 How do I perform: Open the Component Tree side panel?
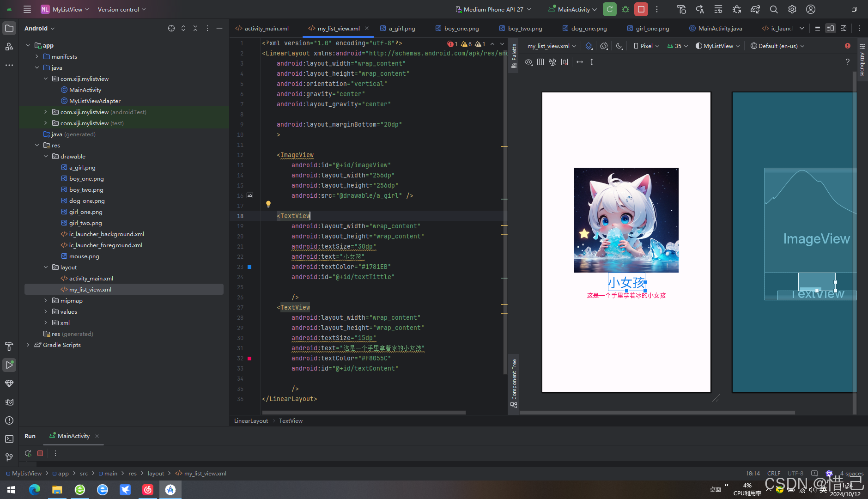tap(514, 383)
